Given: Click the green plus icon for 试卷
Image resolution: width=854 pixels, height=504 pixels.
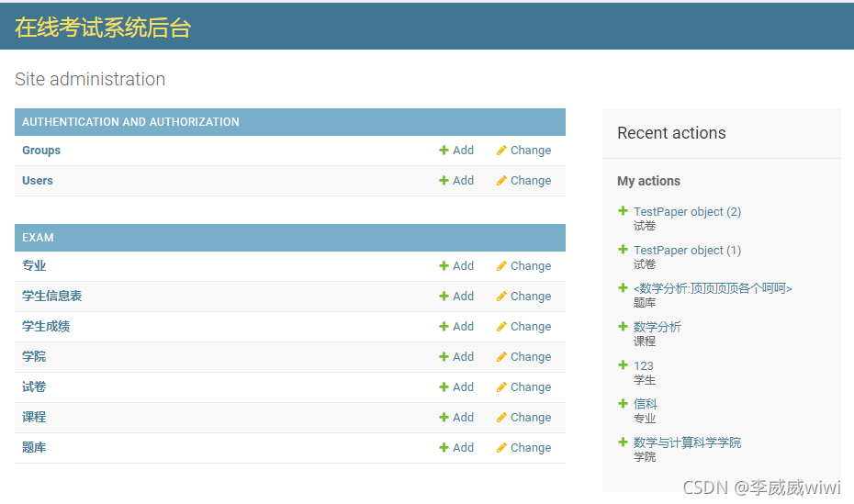Looking at the screenshot, I should [x=444, y=387].
